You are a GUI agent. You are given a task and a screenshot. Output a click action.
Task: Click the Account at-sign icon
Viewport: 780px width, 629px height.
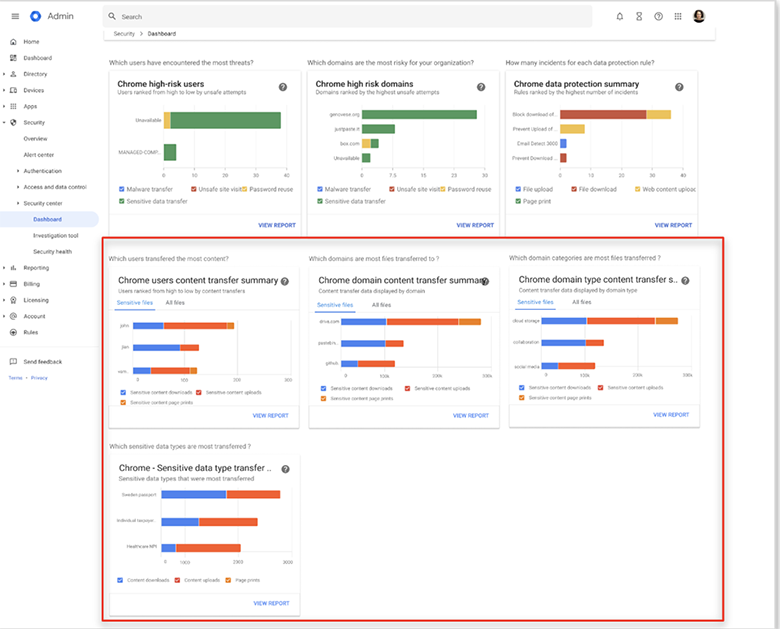13,316
